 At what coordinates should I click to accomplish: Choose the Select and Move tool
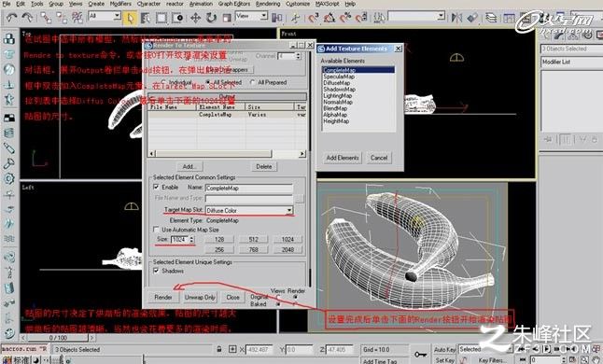195,18
